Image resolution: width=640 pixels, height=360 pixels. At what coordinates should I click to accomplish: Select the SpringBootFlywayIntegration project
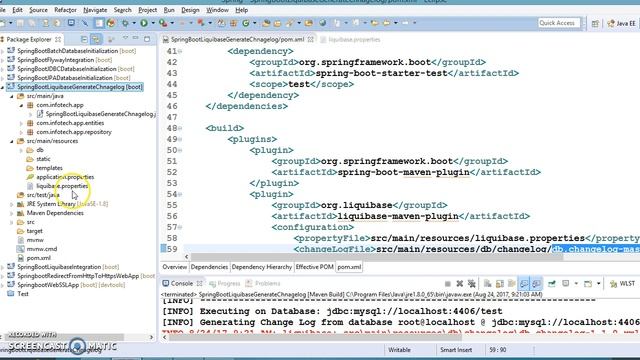point(64,60)
